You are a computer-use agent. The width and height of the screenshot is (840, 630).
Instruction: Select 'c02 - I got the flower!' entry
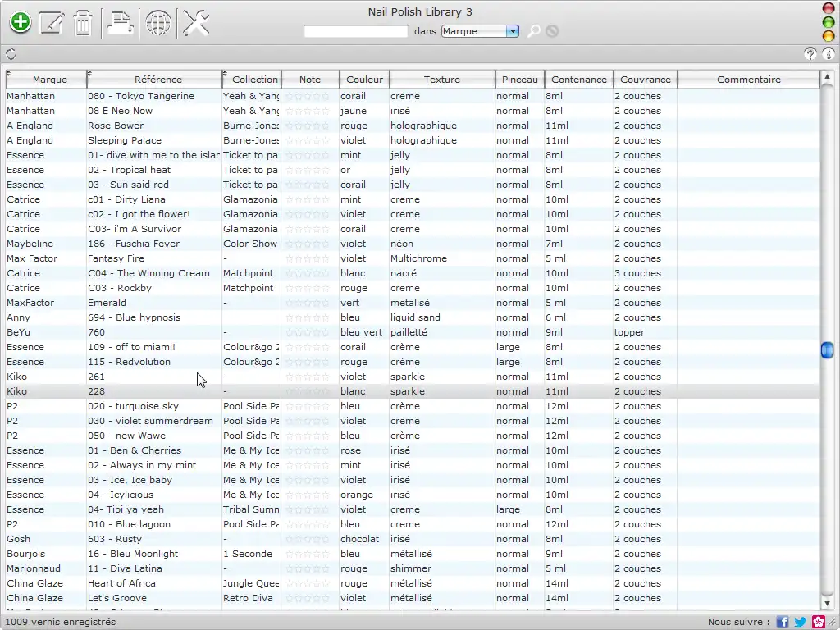pos(139,214)
